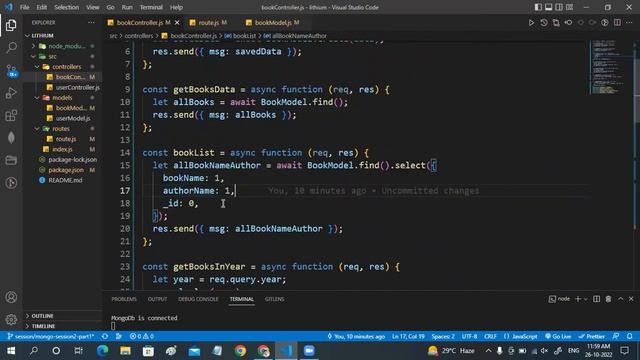
Task: Open File Explorer from the taskbar
Action: tap(125, 351)
